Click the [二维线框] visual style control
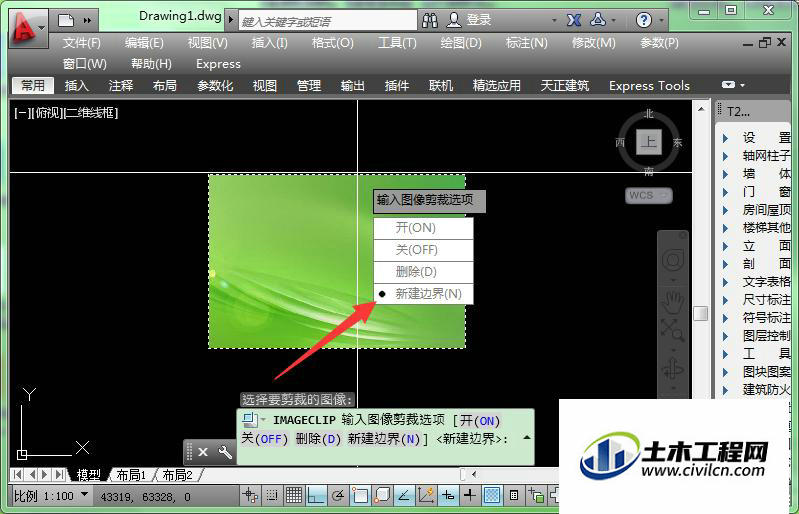 91,113
